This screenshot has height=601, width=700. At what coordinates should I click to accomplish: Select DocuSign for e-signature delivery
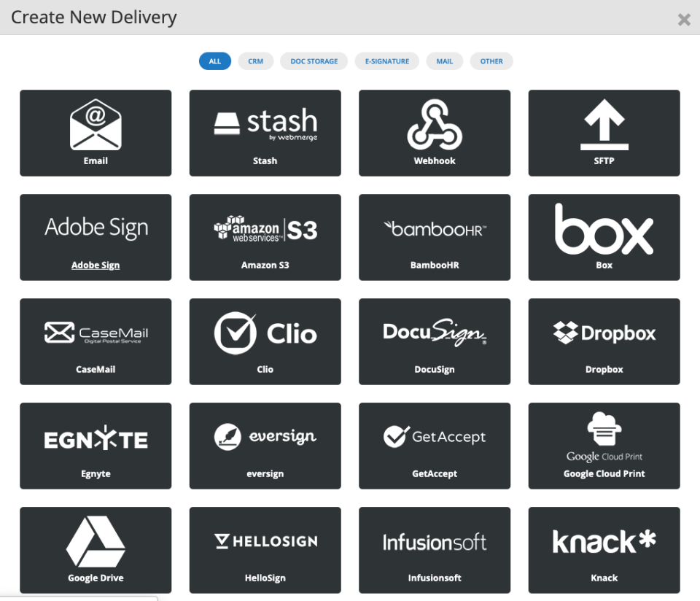(x=435, y=341)
